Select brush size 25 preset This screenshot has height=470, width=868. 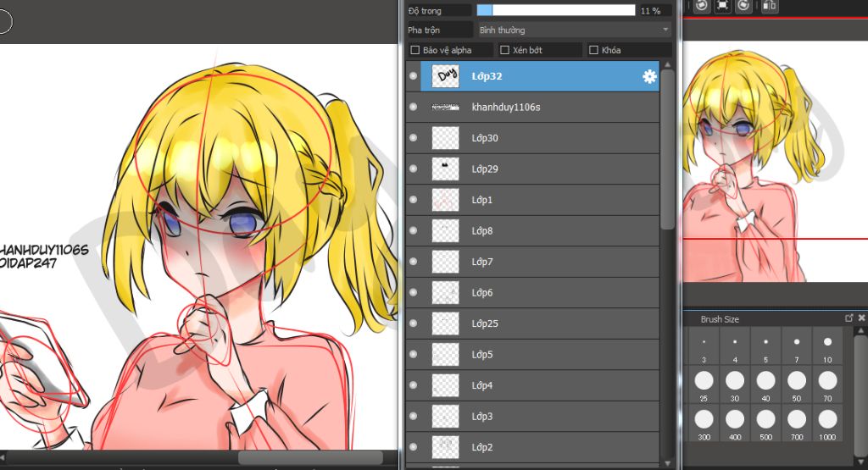[704, 384]
